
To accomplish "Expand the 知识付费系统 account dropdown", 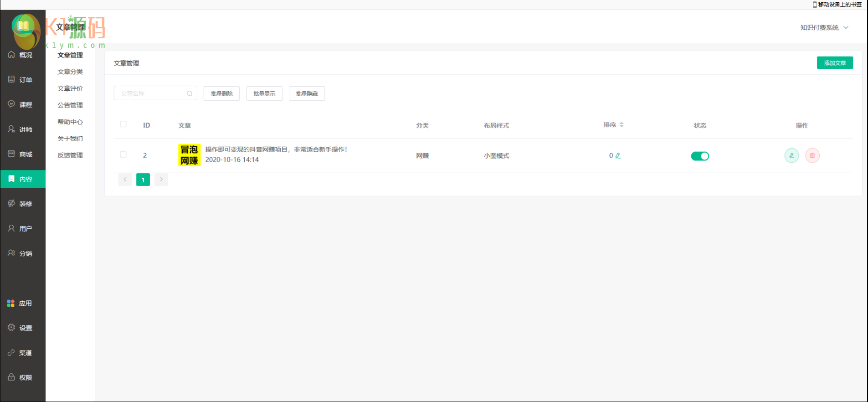I will click(x=824, y=27).
